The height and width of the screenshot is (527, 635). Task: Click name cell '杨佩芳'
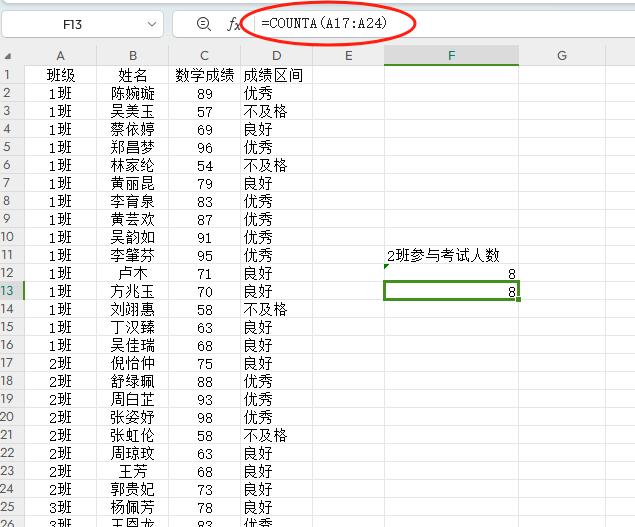tap(132, 507)
